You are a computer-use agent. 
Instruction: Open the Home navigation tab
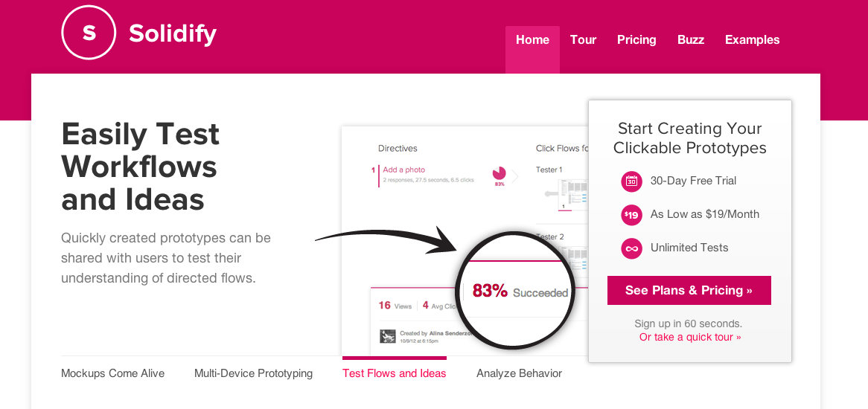click(532, 40)
